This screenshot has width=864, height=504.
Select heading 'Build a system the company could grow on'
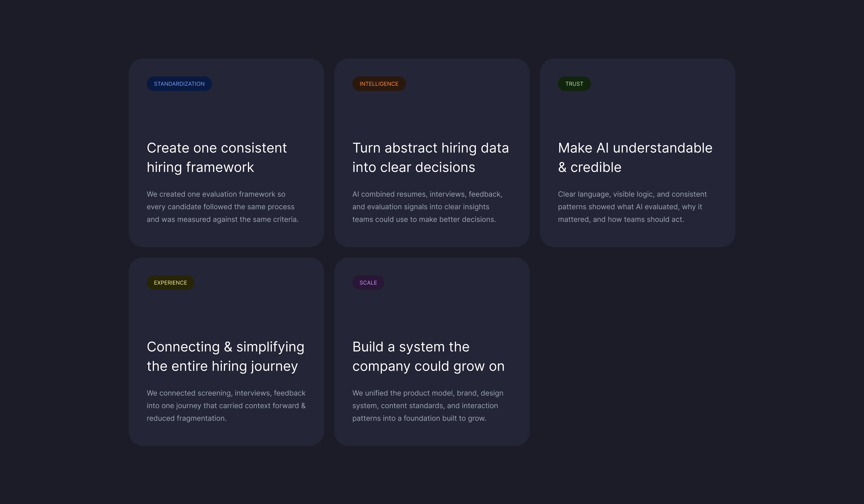click(x=428, y=356)
